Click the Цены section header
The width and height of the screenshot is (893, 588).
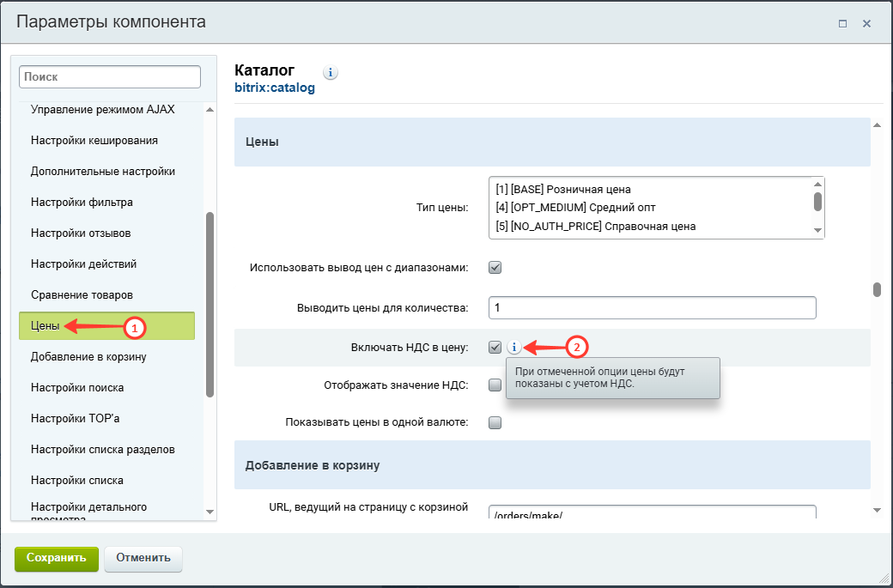coord(552,142)
